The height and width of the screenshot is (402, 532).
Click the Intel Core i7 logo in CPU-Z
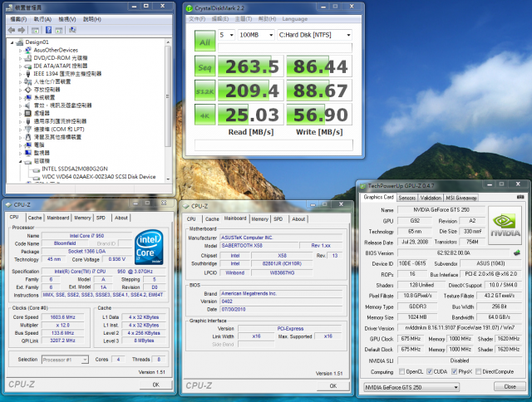pyautogui.click(x=150, y=248)
